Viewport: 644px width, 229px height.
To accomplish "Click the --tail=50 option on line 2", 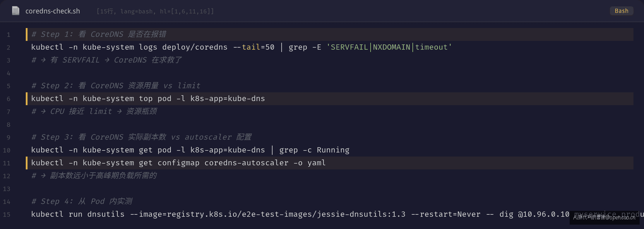I will pyautogui.click(x=254, y=47).
